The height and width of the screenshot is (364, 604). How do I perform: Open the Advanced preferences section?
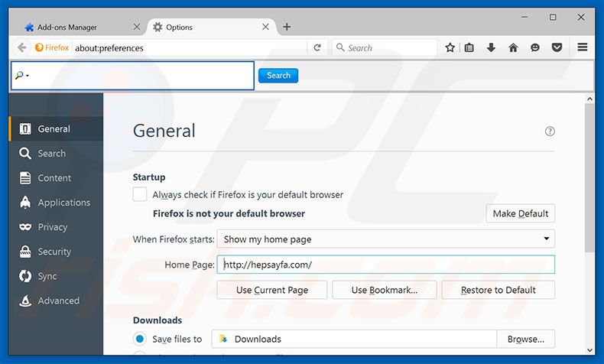coord(56,301)
